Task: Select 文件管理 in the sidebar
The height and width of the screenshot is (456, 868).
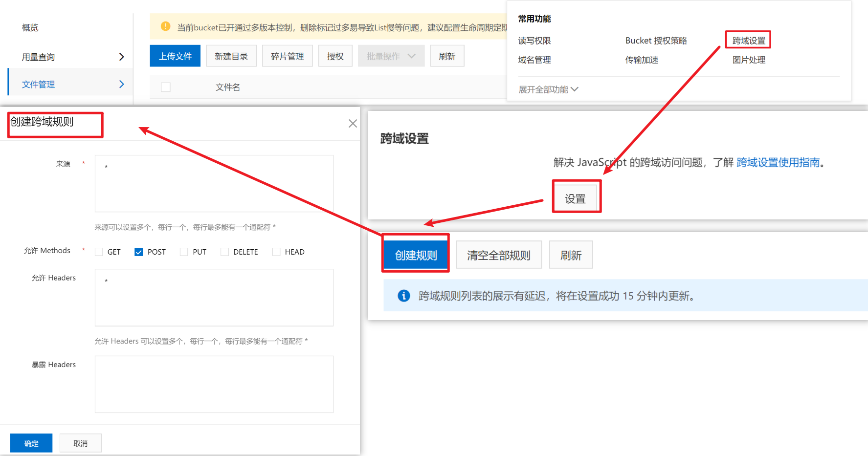Action: [39, 84]
